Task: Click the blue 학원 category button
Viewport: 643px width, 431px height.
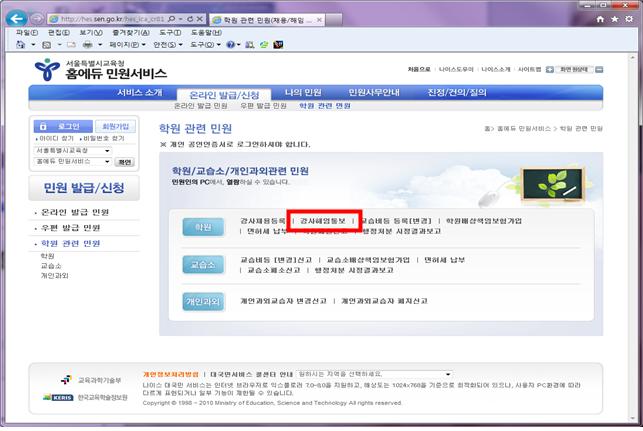Action: click(x=203, y=227)
